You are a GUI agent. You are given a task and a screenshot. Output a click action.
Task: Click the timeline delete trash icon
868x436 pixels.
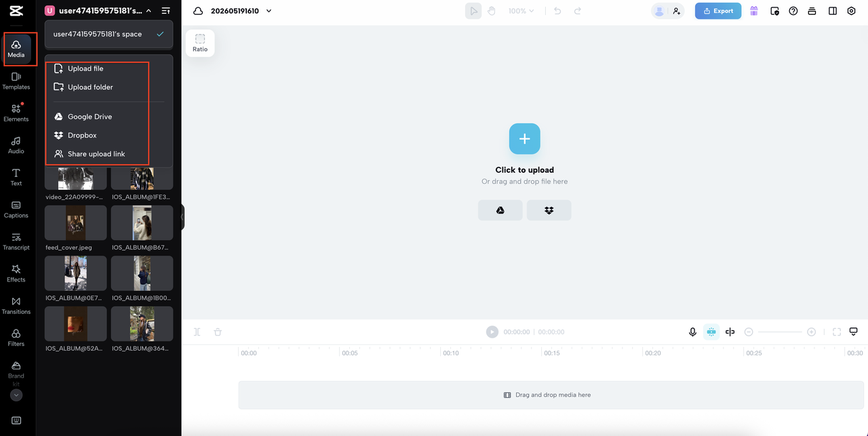point(218,332)
